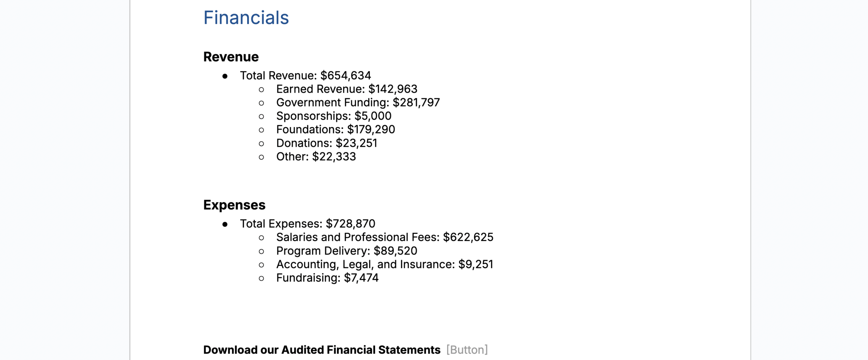The image size is (868, 360).
Task: Click the Financials heading
Action: point(246,18)
